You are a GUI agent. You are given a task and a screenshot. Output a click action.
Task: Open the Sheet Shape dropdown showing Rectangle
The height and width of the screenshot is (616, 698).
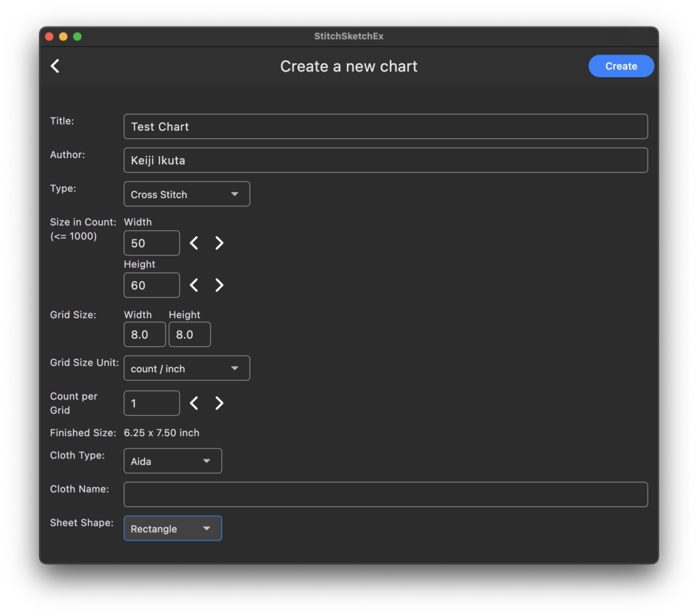[x=172, y=529]
